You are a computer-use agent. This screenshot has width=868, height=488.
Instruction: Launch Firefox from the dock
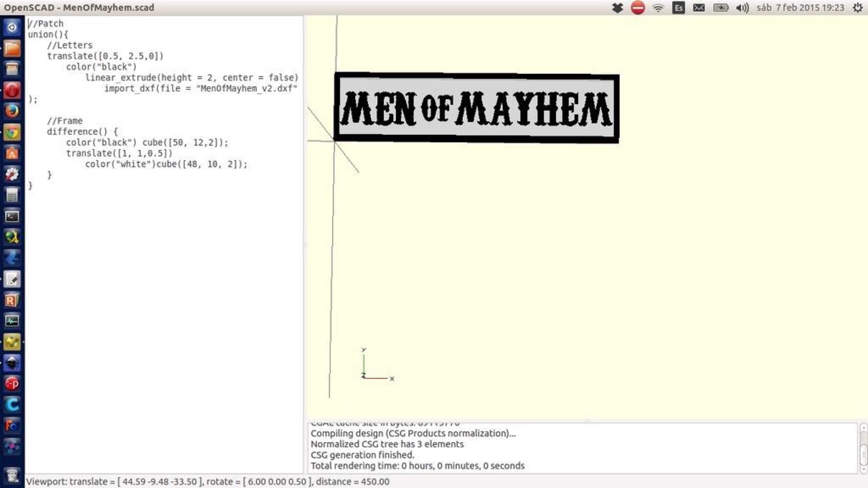tap(12, 111)
